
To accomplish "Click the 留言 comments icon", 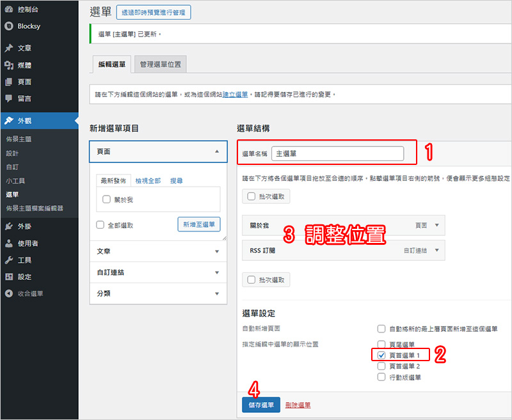I will 9,98.
